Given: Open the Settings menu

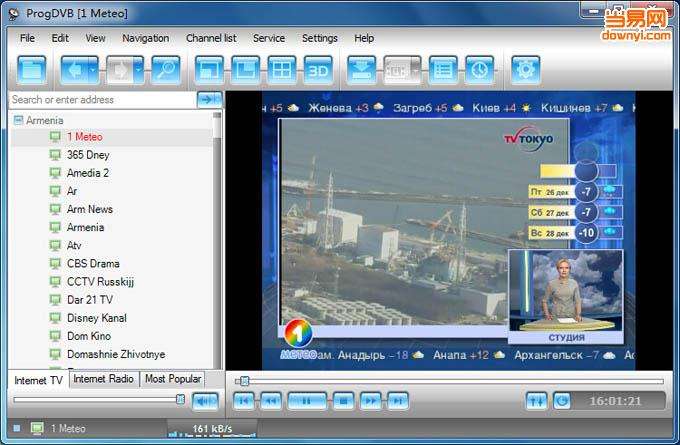Looking at the screenshot, I should [x=320, y=38].
